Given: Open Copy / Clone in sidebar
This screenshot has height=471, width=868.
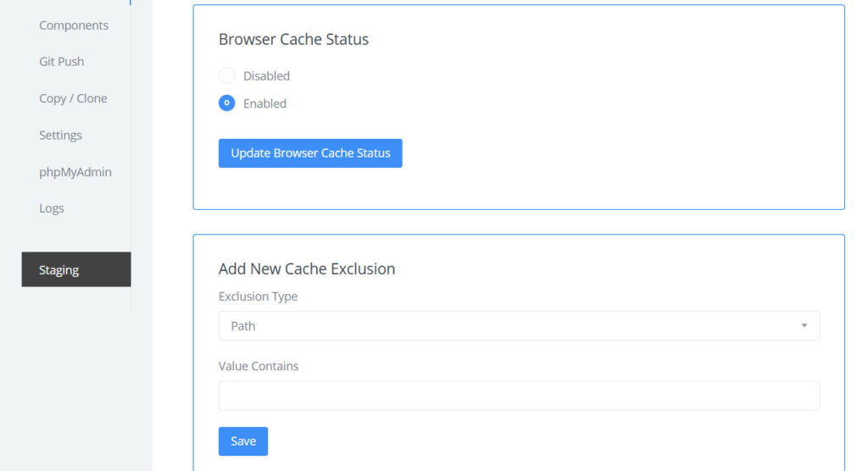Looking at the screenshot, I should click(x=73, y=98).
